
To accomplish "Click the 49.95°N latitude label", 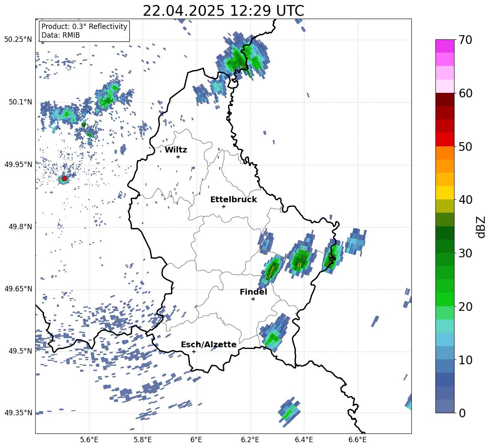I will click(x=18, y=165).
